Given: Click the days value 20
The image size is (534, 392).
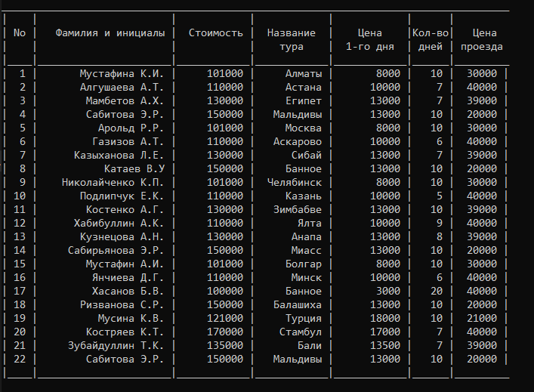Looking at the screenshot, I should [x=437, y=292].
